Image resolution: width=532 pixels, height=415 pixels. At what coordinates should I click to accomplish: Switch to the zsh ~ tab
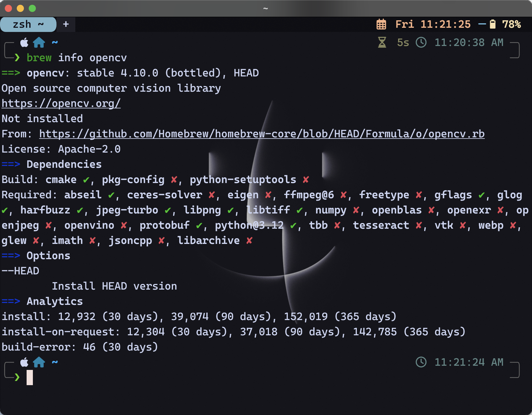28,24
